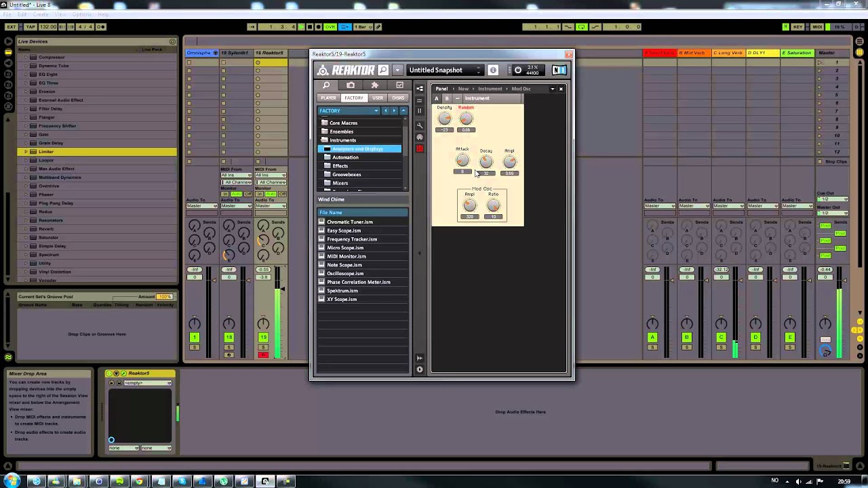868x488 pixels.
Task: Click the Ableton play button
Action: (x=301, y=27)
